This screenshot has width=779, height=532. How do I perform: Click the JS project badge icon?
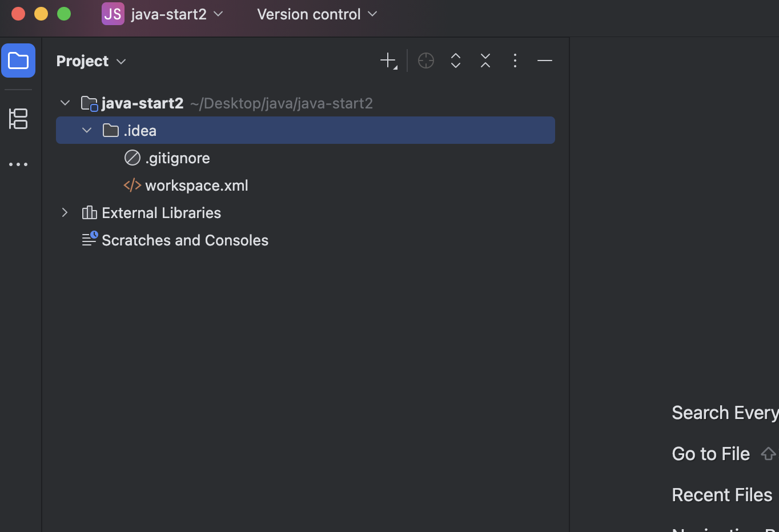[x=113, y=14]
